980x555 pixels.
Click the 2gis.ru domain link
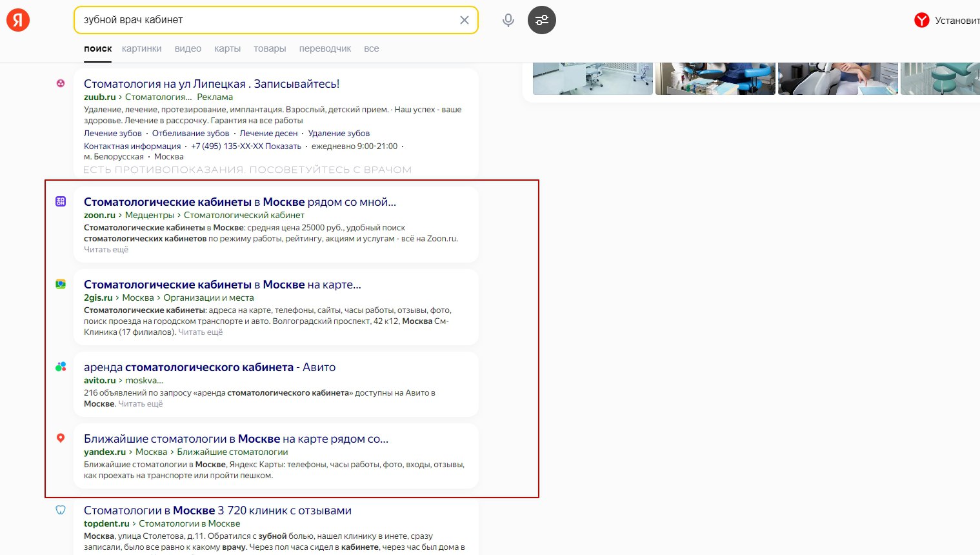pos(98,298)
